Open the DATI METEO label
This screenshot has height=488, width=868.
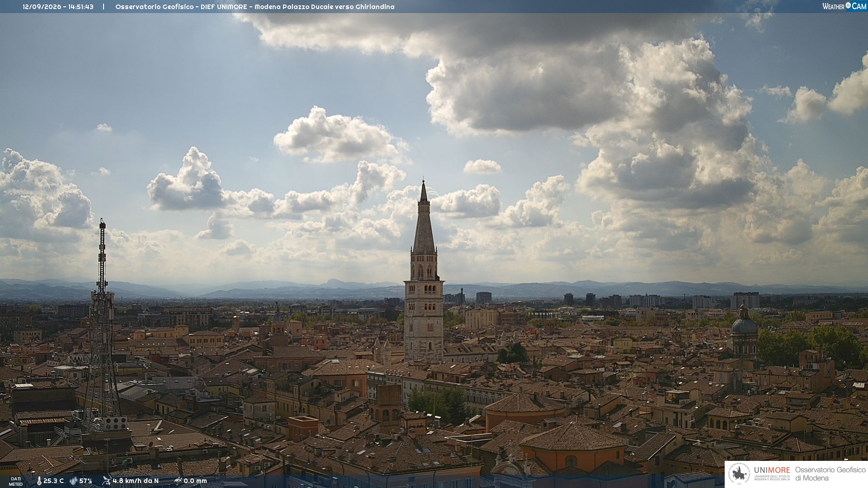16,481
